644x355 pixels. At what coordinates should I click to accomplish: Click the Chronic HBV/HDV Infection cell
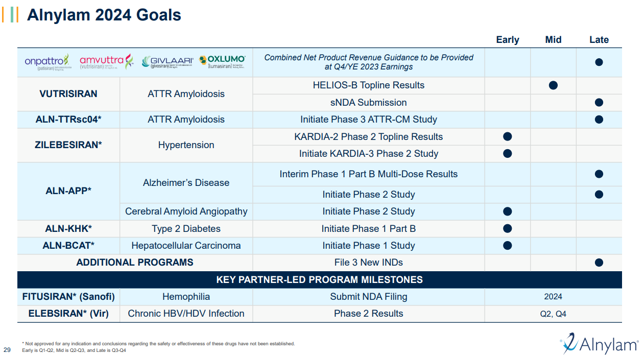(x=186, y=314)
